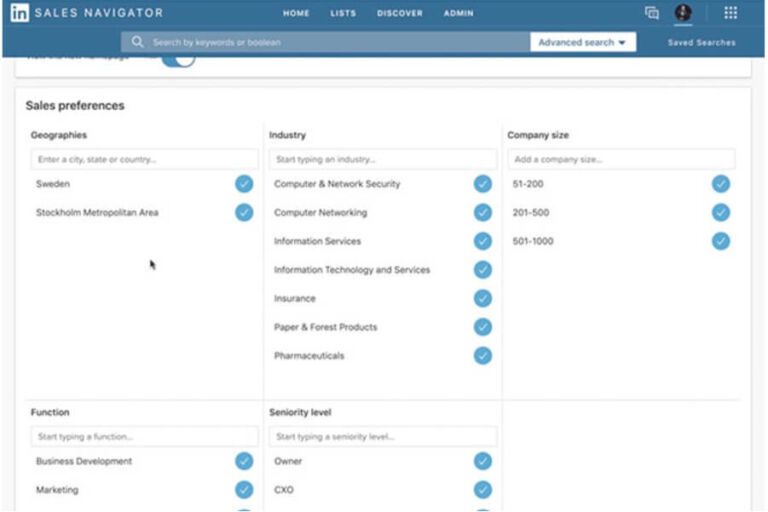Viewport: 768px width, 512px height.
Task: Uncheck the 51-200 company size
Action: 720,184
